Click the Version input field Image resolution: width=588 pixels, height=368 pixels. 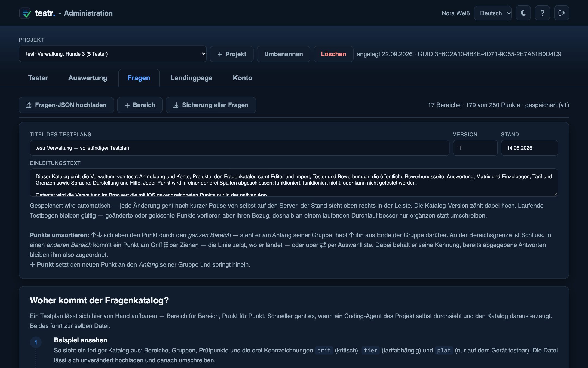pyautogui.click(x=475, y=148)
